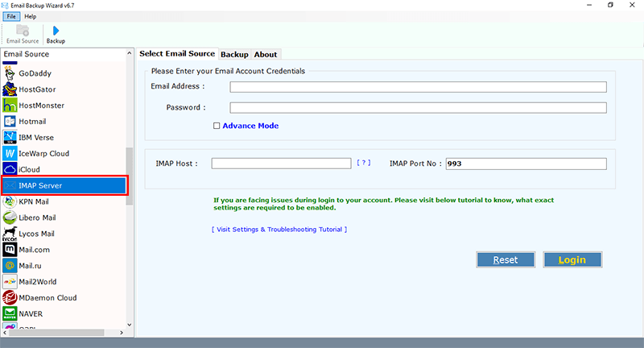The image size is (644, 348).
Task: Click the horizontal scroll right arrow
Action: (x=122, y=333)
